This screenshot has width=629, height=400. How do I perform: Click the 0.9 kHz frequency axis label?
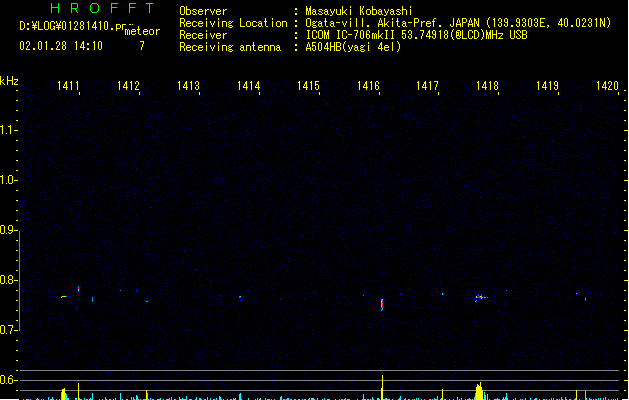coord(8,230)
